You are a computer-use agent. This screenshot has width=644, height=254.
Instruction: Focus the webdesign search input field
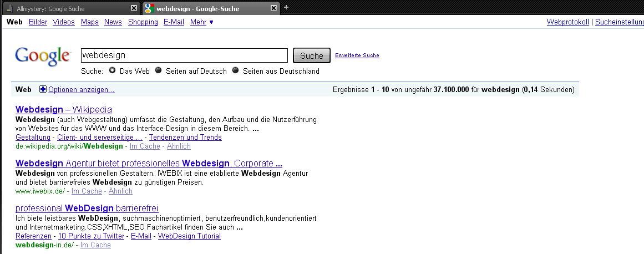(184, 55)
